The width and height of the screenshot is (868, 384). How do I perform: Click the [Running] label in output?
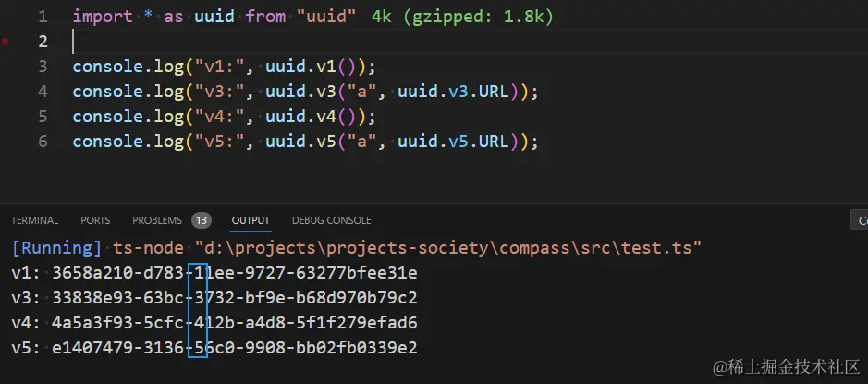click(x=56, y=248)
